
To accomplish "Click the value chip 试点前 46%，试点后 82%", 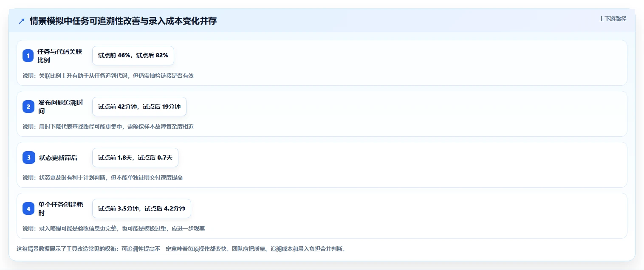I will [133, 56].
